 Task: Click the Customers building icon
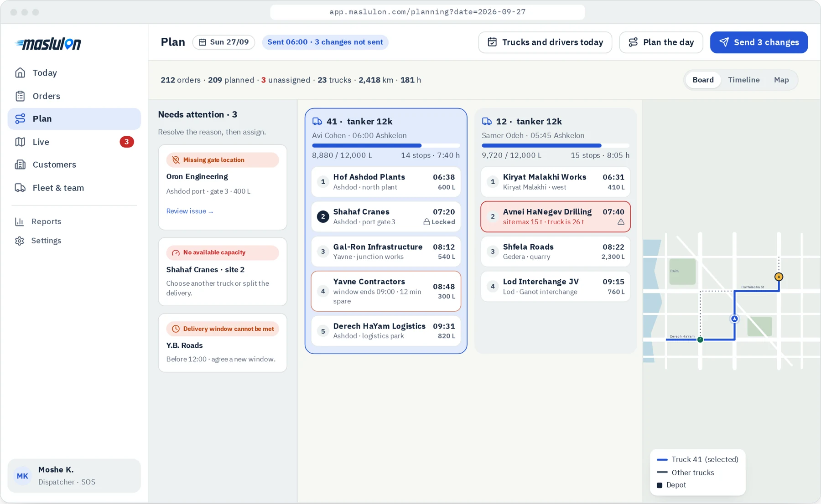20,165
